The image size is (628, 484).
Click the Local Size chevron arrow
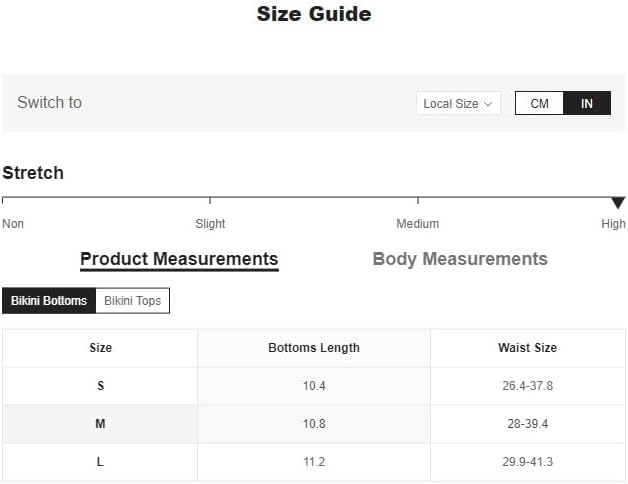click(488, 103)
